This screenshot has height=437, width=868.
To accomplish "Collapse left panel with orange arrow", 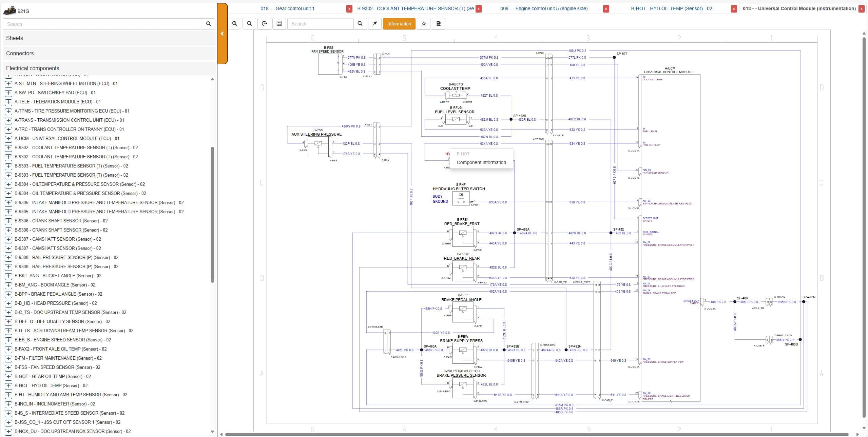I will point(222,34).
